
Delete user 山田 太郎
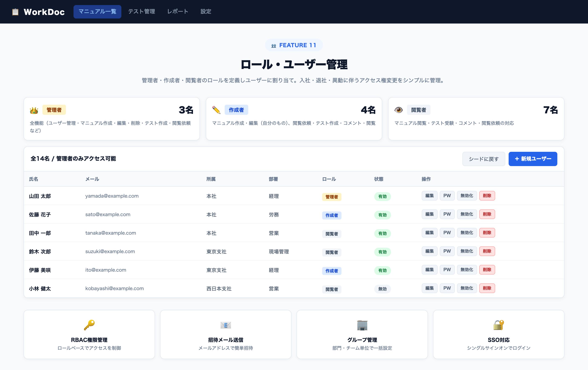pyautogui.click(x=487, y=196)
